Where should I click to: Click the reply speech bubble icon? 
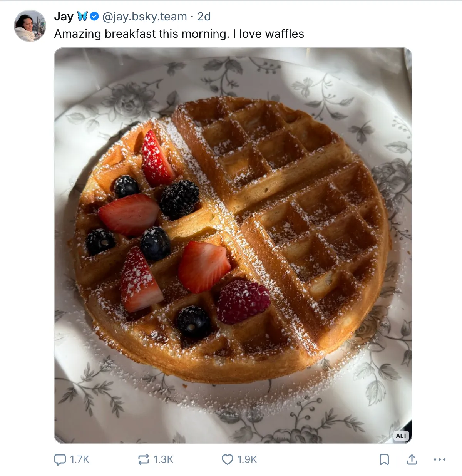point(60,459)
